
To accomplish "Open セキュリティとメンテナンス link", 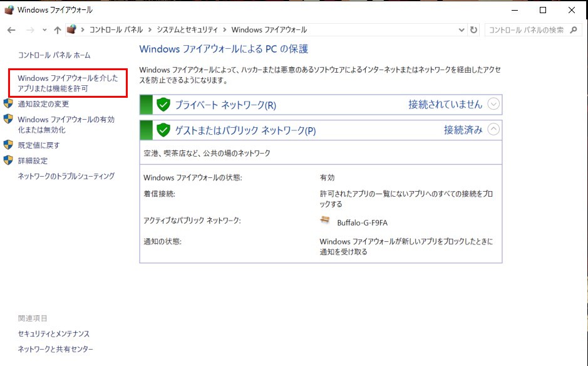I will [x=54, y=333].
